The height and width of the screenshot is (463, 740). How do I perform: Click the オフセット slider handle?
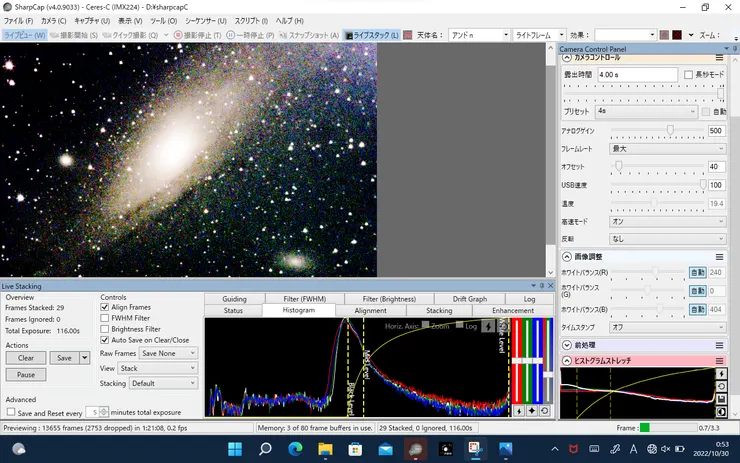[x=618, y=166]
